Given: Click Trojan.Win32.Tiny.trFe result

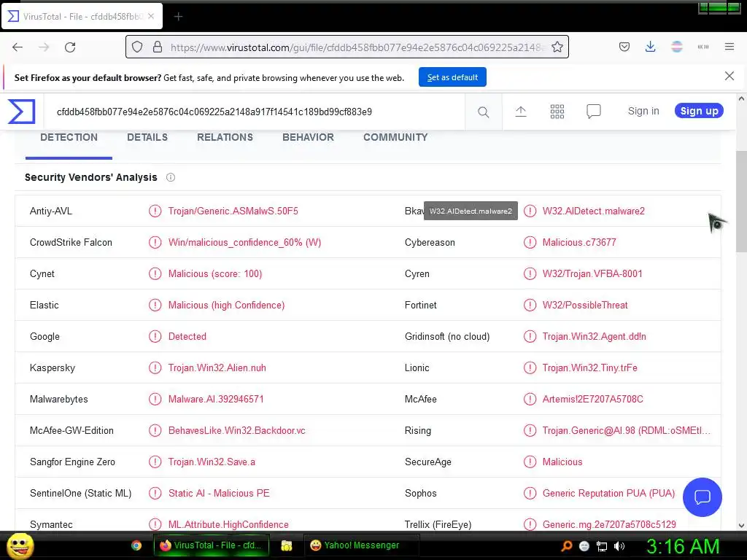Looking at the screenshot, I should point(589,367).
